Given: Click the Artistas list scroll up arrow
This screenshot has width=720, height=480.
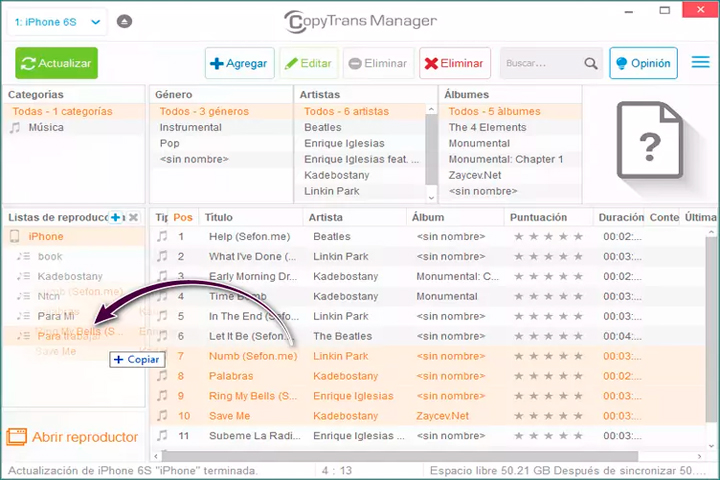Looking at the screenshot, I should 431,109.
